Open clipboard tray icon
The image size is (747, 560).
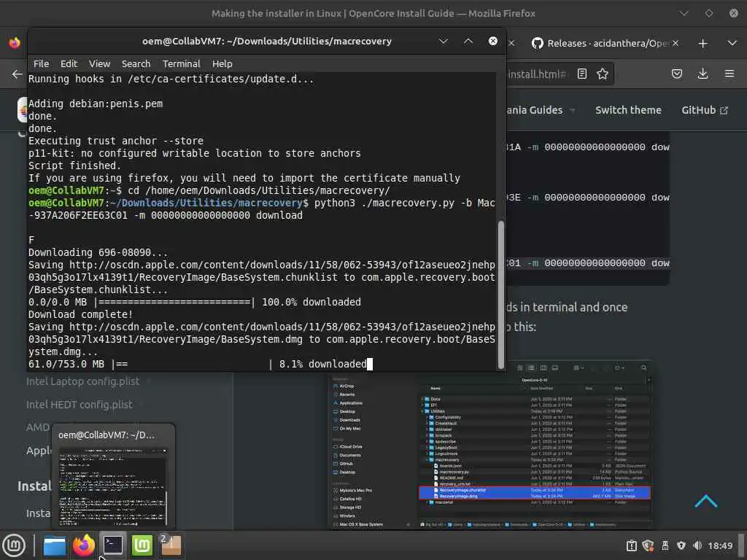(631, 545)
